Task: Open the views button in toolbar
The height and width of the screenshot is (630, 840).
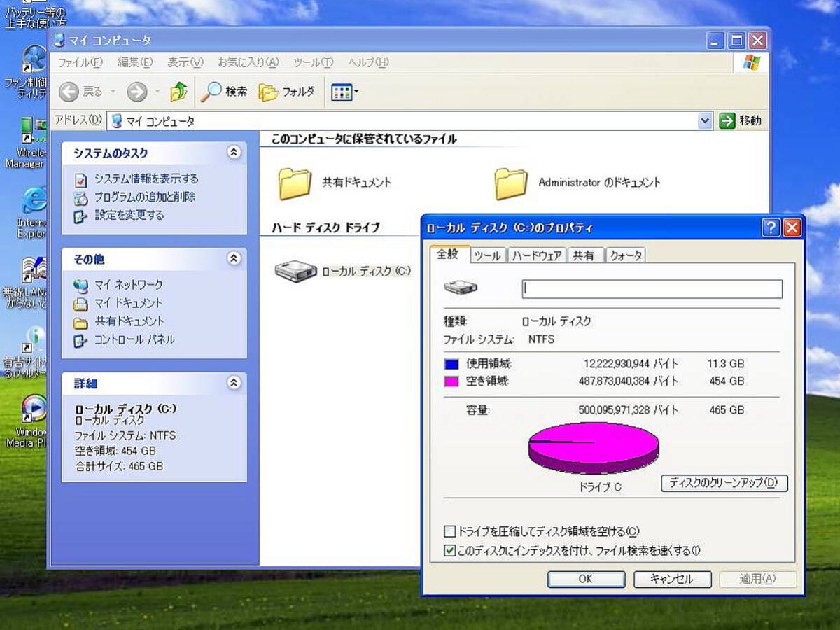Action: (x=341, y=92)
